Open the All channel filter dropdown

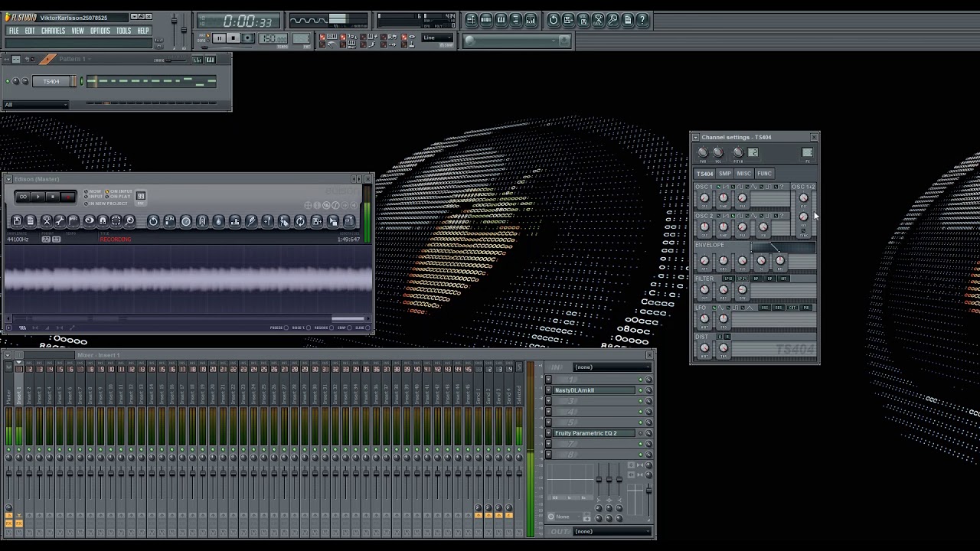pyautogui.click(x=35, y=105)
